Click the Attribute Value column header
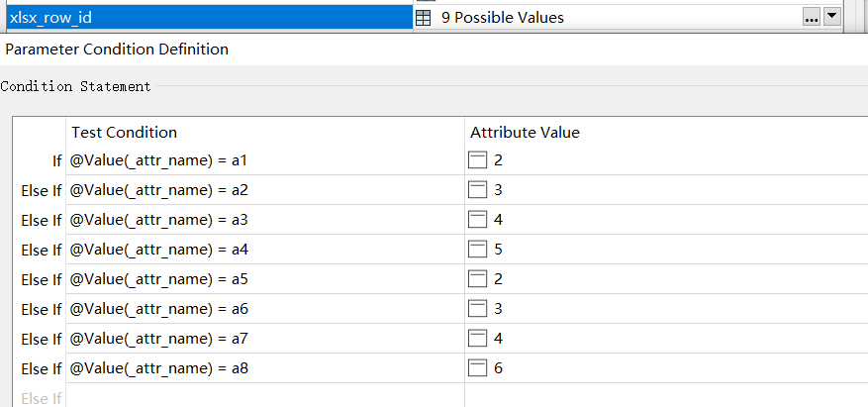Screen dimensions: 868x407 (x=525, y=133)
